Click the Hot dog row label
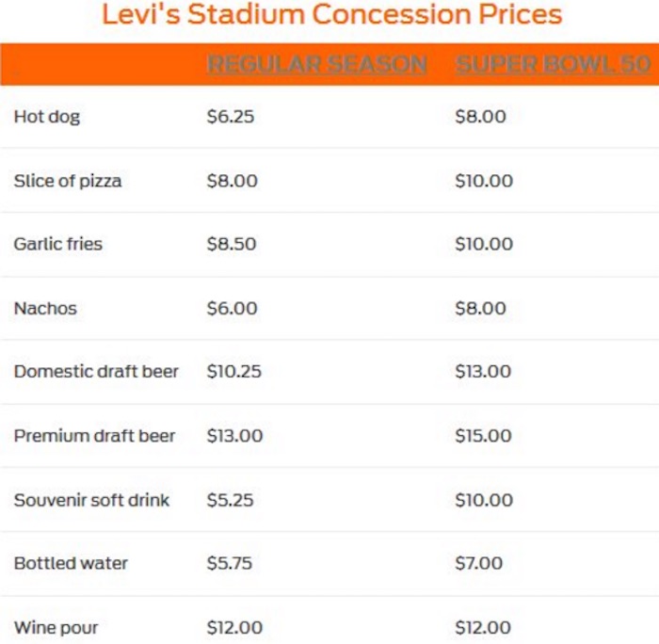 click(x=47, y=117)
